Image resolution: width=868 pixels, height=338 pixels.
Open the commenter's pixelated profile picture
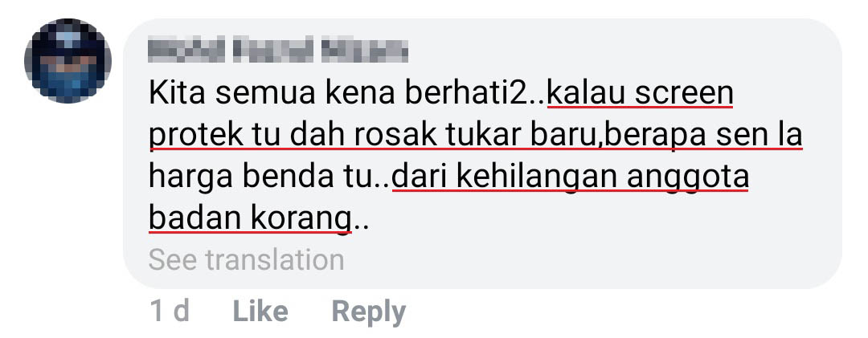tap(68, 60)
